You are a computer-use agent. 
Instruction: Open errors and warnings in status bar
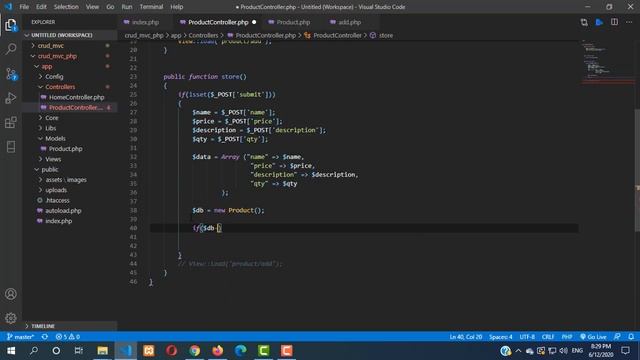click(x=68, y=337)
